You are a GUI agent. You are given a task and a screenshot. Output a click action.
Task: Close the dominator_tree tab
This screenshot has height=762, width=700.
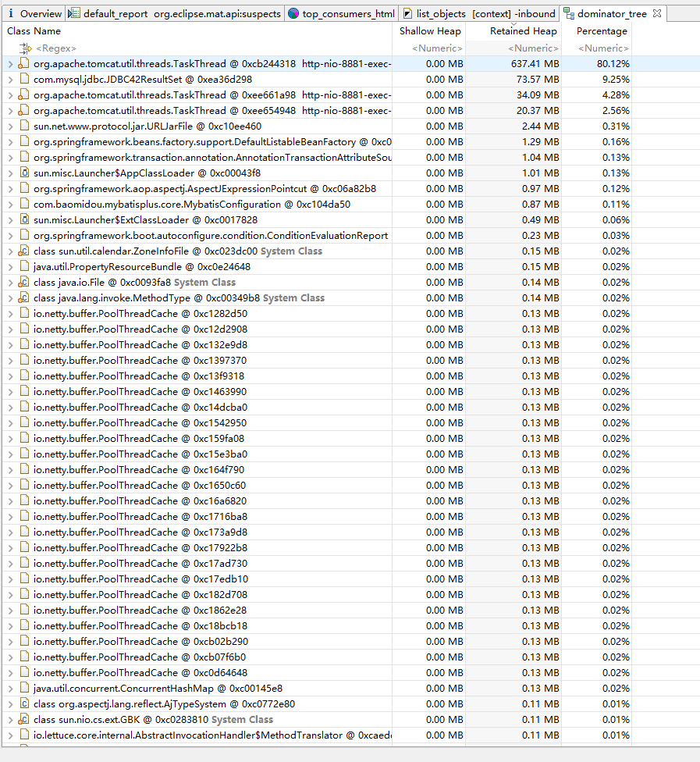click(657, 13)
